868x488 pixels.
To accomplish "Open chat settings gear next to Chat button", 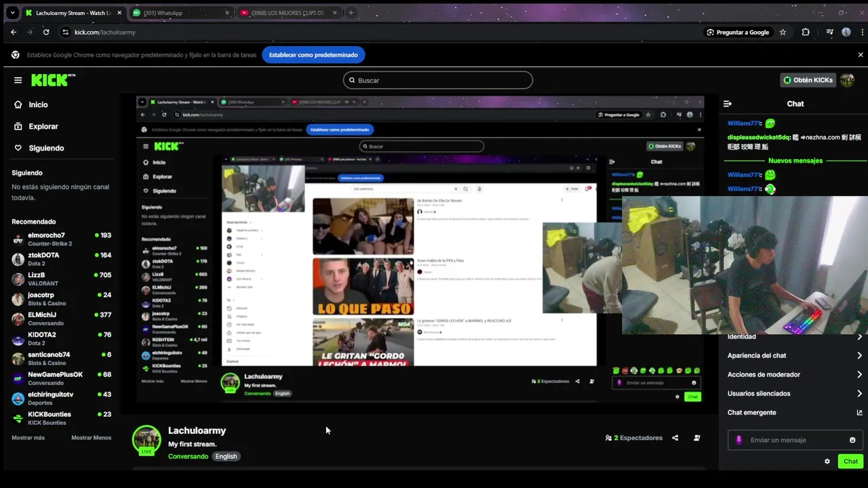I will point(827,462).
